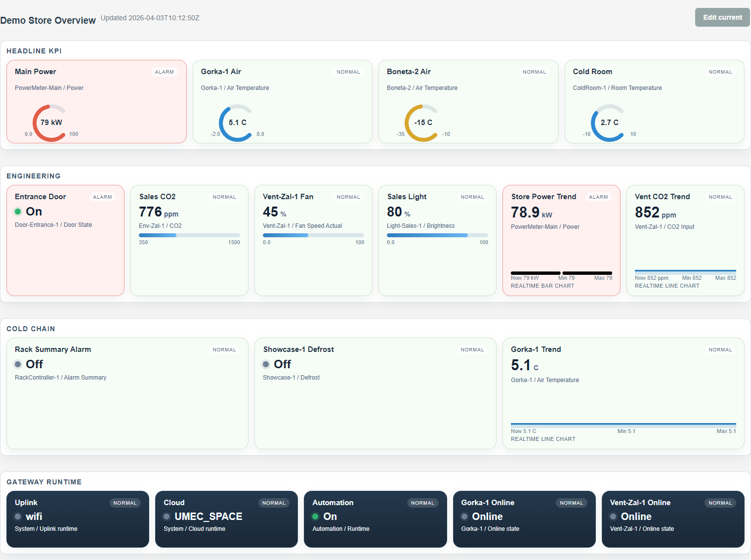Expand the Automation runtime card
This screenshot has height=560, width=751.
pyautogui.click(x=375, y=519)
